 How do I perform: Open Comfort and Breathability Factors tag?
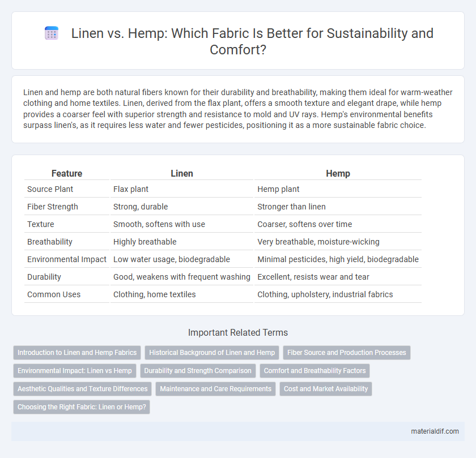click(x=314, y=371)
